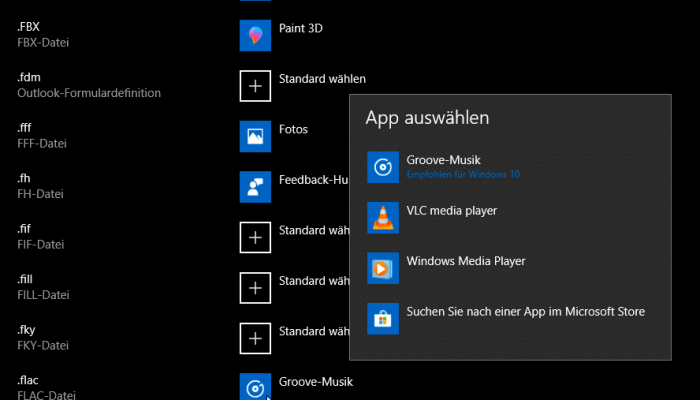The width and height of the screenshot is (700, 400).
Task: Click the Outlook-Formulardefinition description
Action: point(89,93)
